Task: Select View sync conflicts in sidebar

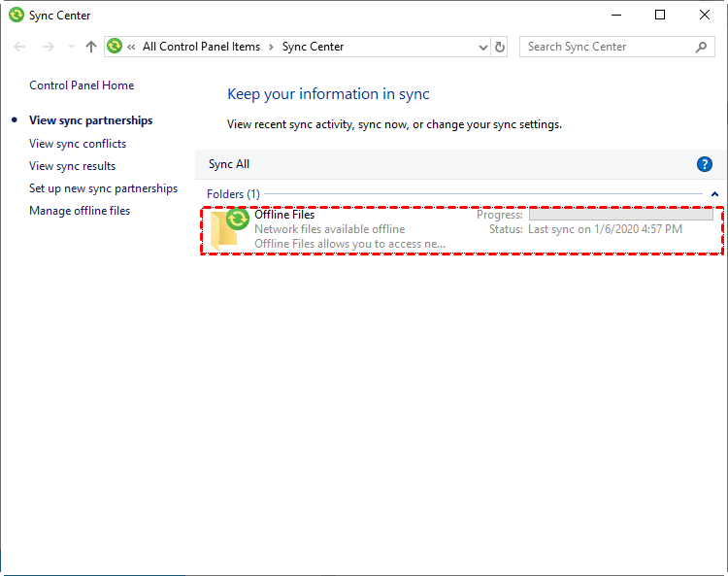Action: pos(78,144)
